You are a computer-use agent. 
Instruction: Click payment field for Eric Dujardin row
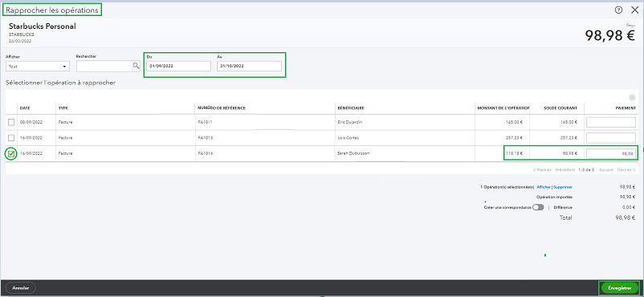coord(611,122)
